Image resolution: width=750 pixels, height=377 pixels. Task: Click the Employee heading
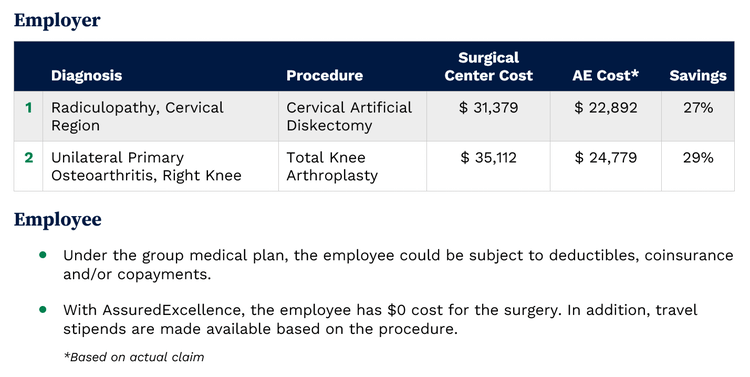click(57, 220)
